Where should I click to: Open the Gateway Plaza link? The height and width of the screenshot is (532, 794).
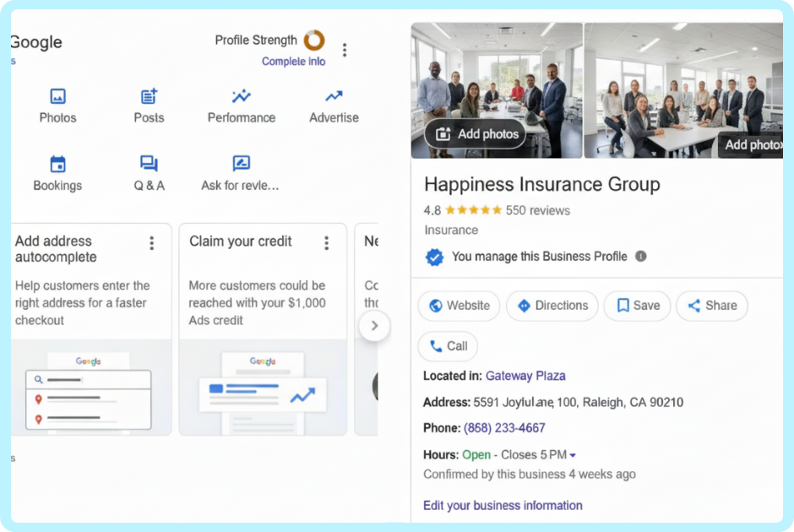pyautogui.click(x=525, y=376)
